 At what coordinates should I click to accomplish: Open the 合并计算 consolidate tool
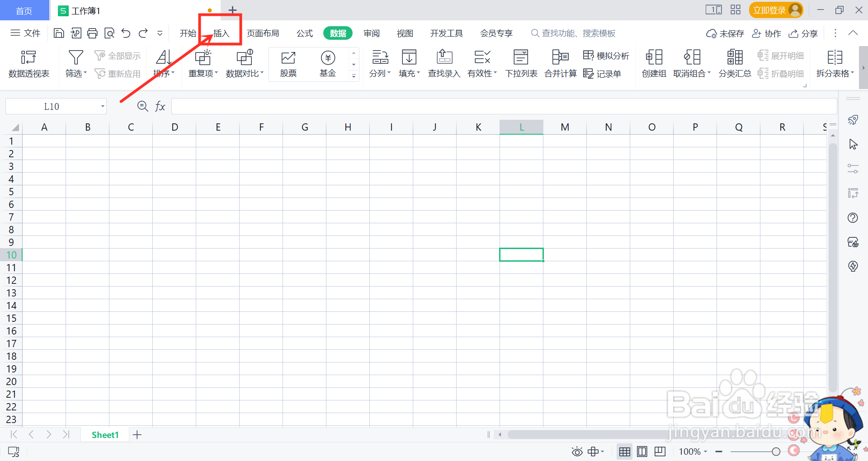click(x=560, y=63)
